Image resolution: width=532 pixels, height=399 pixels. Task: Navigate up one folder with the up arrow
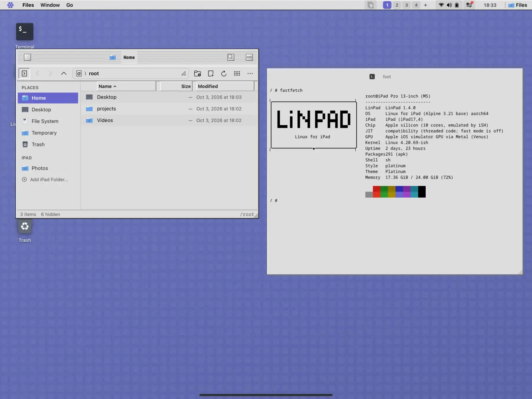coord(64,73)
